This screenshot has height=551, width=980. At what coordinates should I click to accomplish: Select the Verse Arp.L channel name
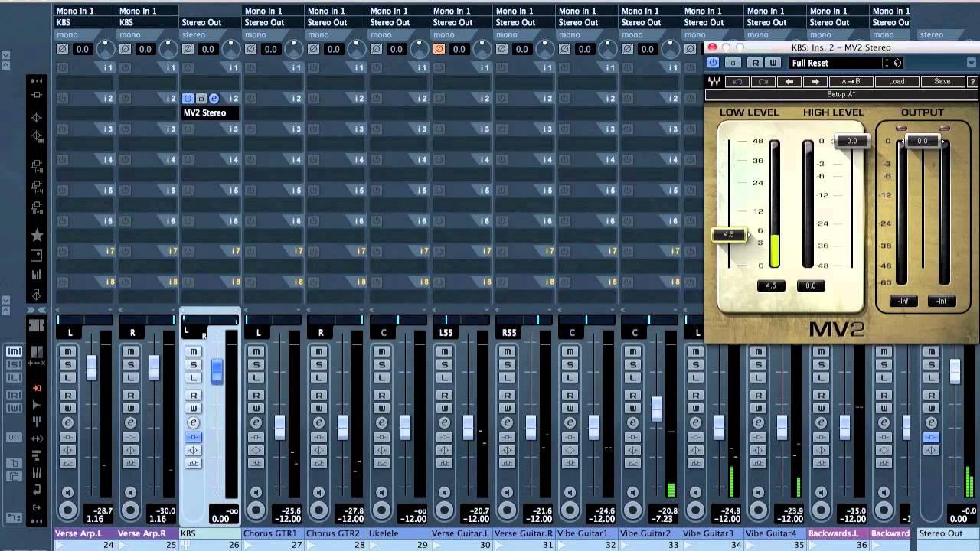[x=84, y=533]
